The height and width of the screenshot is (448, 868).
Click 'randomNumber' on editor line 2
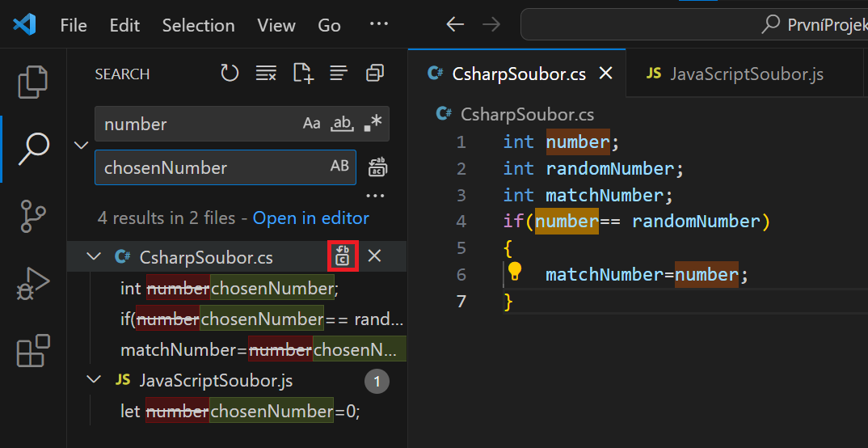pyautogui.click(x=610, y=168)
